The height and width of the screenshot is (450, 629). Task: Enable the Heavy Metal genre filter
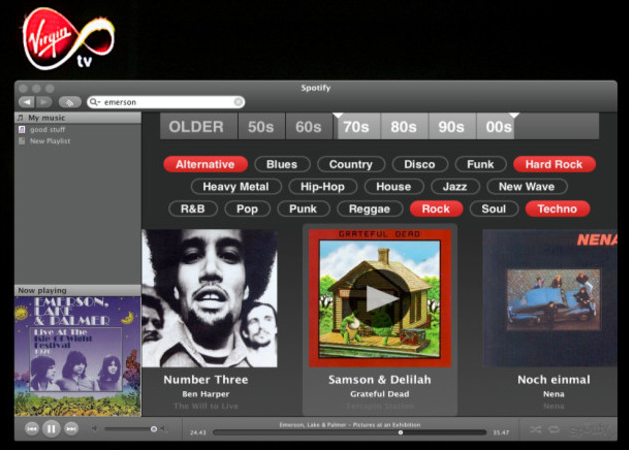pyautogui.click(x=236, y=186)
